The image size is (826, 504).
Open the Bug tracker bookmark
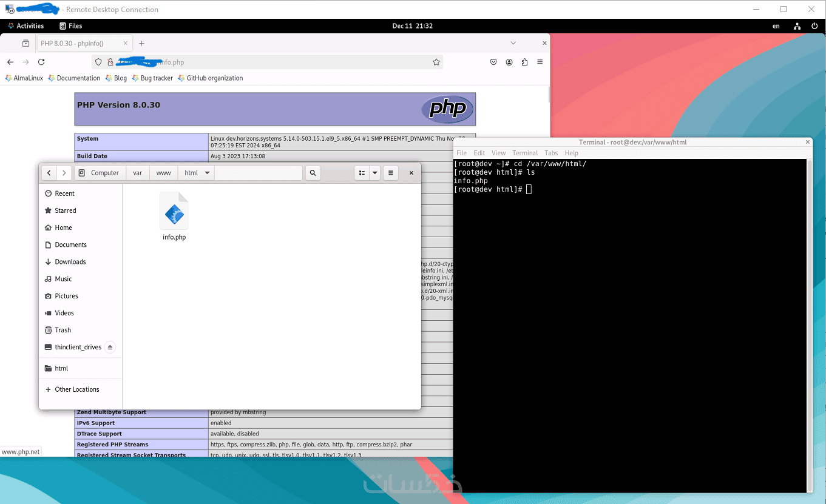coord(152,78)
